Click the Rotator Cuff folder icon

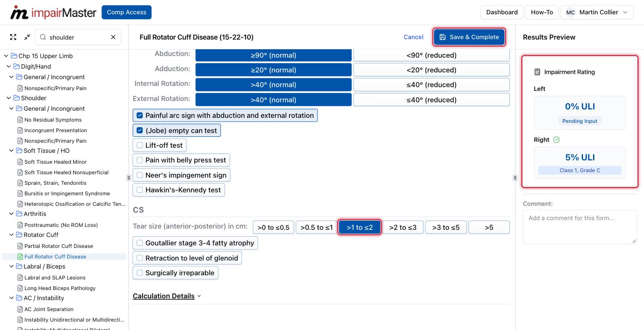[19, 235]
